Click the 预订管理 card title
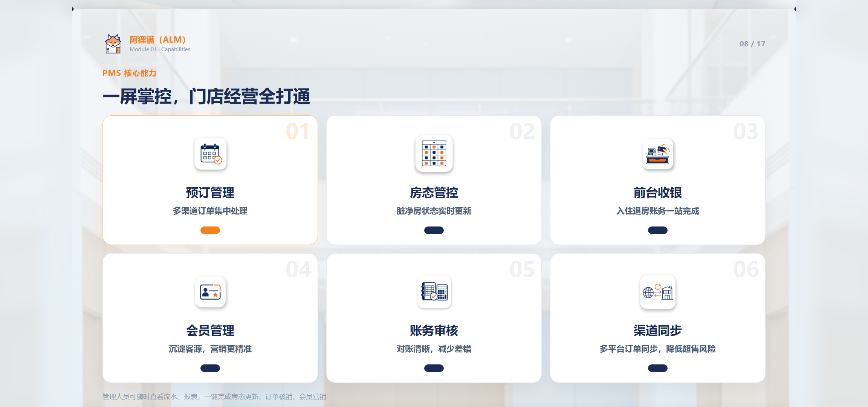Screen dimensions: 868x407 [x=210, y=193]
